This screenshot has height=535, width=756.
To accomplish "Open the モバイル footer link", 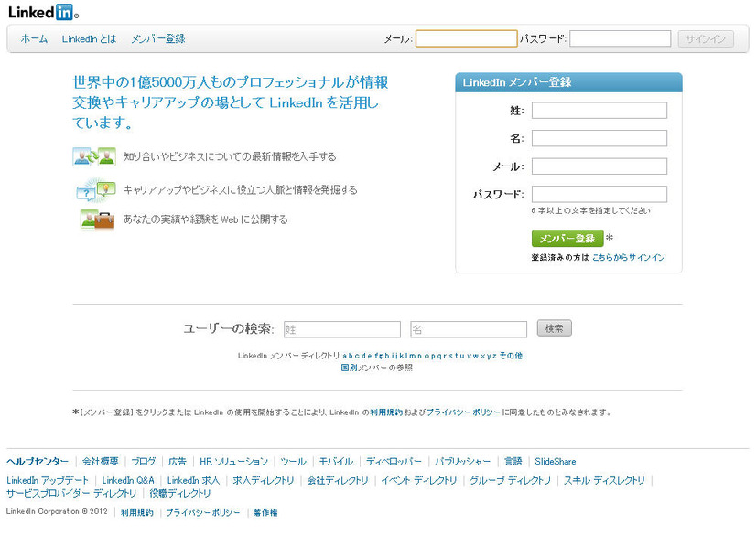I will [x=336, y=462].
